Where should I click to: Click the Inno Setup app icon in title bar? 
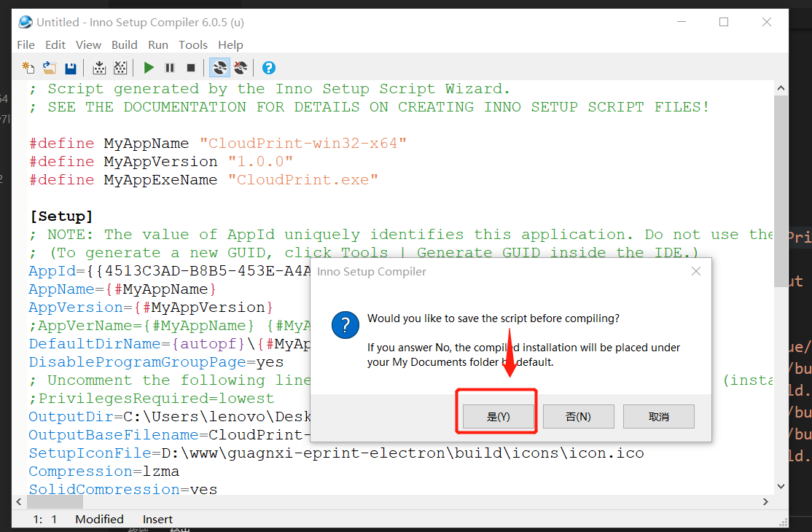click(26, 23)
